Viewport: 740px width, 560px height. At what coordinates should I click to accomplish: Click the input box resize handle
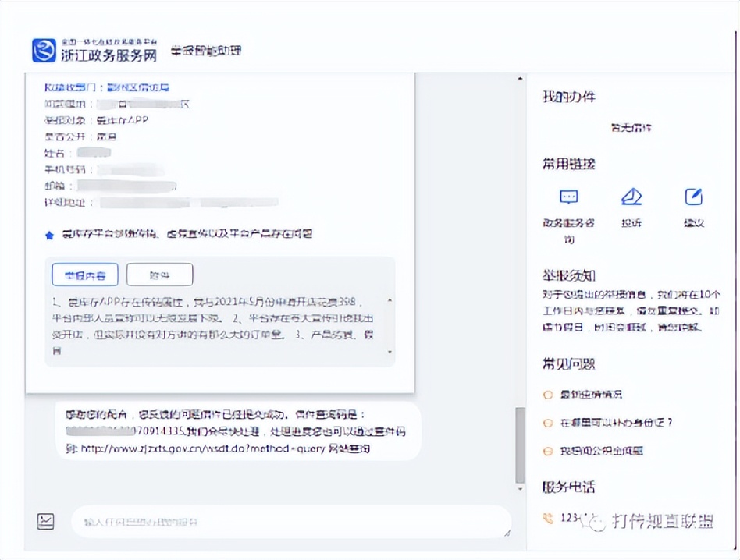pos(507,533)
